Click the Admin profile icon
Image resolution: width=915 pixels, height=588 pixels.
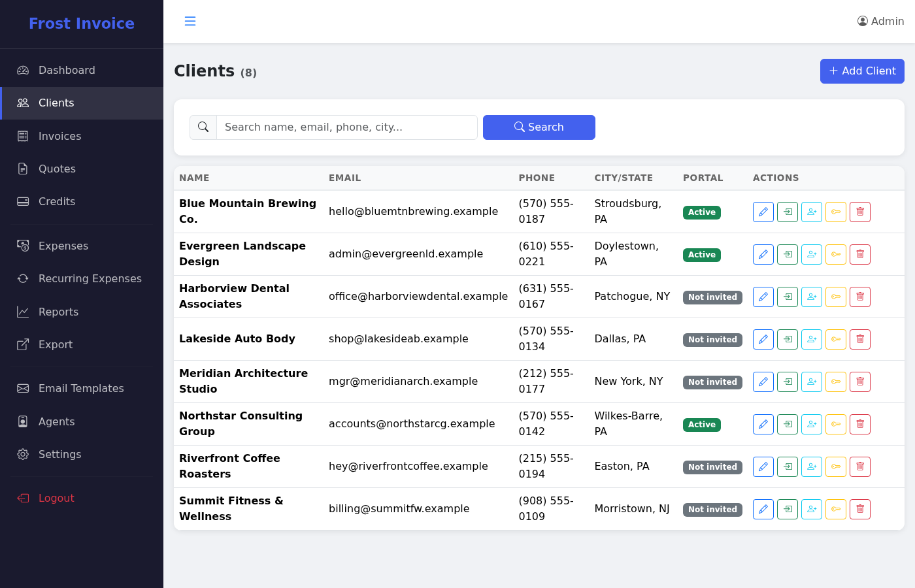pos(862,21)
